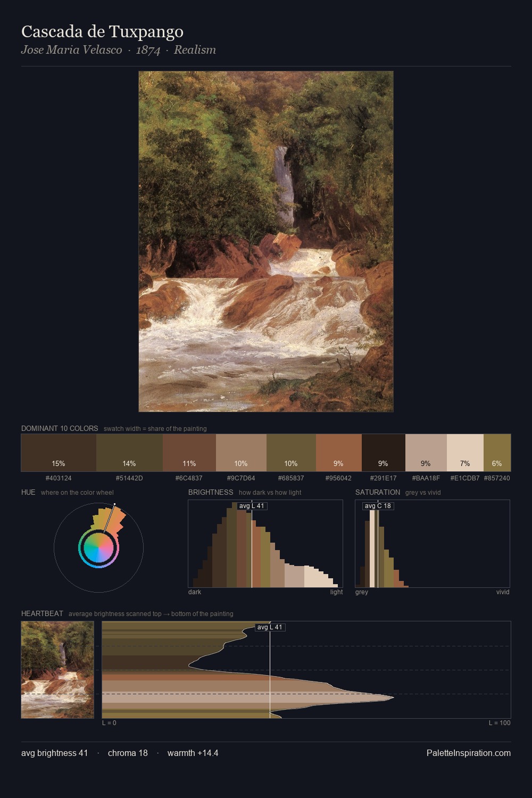Click the 'light' brightness axis label
The image size is (532, 798).
336,592
